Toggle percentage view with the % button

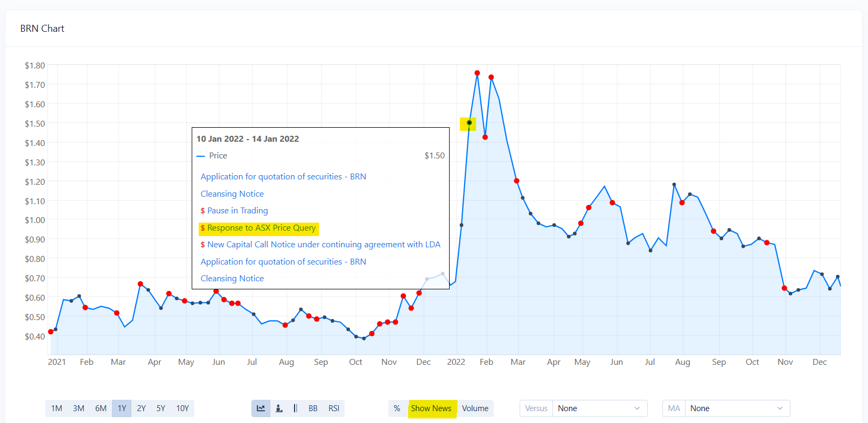click(397, 408)
